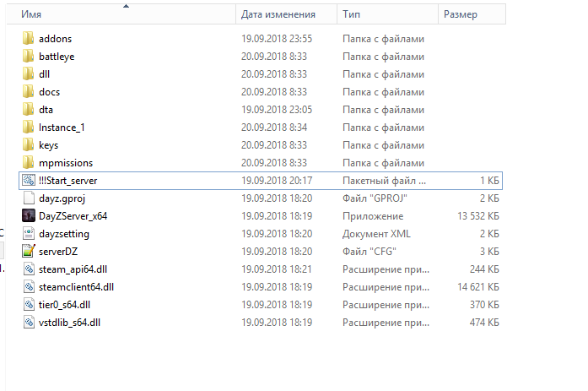Click the 19.09.2018 23:55 date of addons

[x=277, y=39]
